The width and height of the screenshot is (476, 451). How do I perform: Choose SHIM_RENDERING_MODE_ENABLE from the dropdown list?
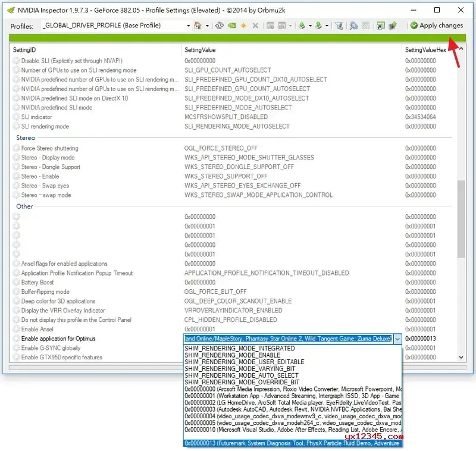[293, 355]
